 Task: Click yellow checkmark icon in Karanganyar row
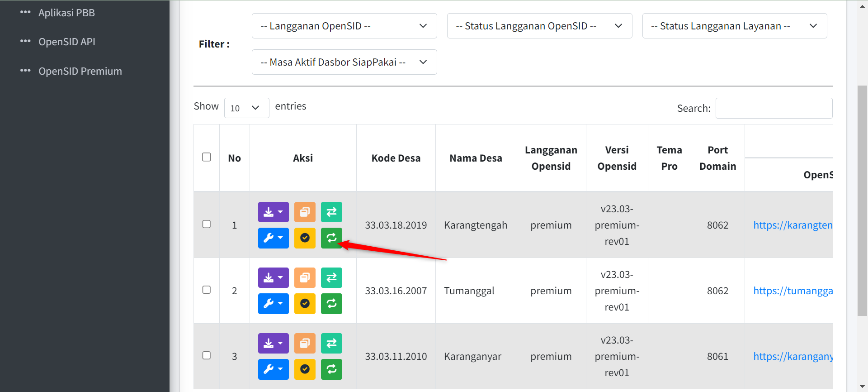(x=305, y=369)
